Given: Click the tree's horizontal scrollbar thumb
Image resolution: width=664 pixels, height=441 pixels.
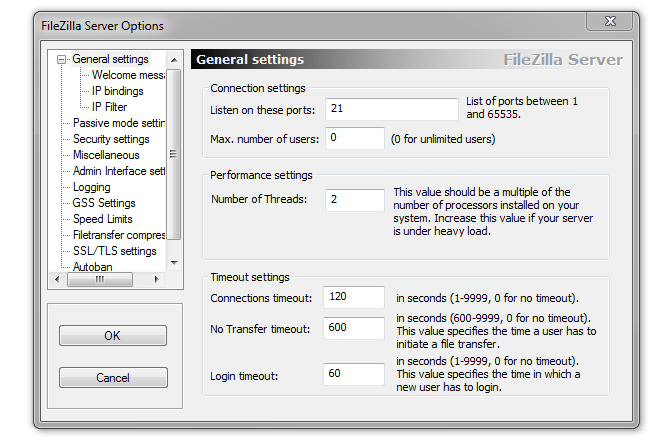Looking at the screenshot, I should [100, 279].
